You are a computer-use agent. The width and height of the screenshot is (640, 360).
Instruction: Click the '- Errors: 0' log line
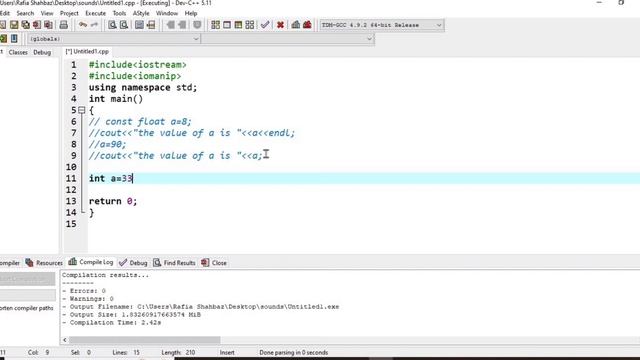tap(84, 291)
